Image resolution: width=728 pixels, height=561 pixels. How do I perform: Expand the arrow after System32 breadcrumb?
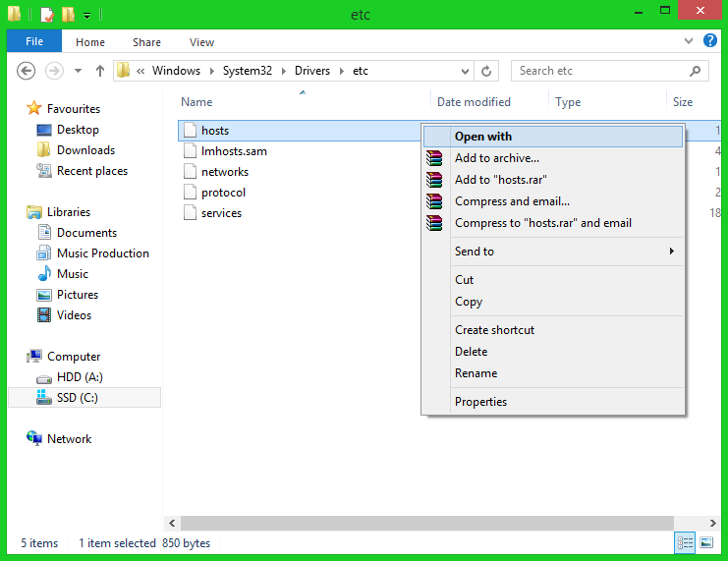(x=284, y=71)
